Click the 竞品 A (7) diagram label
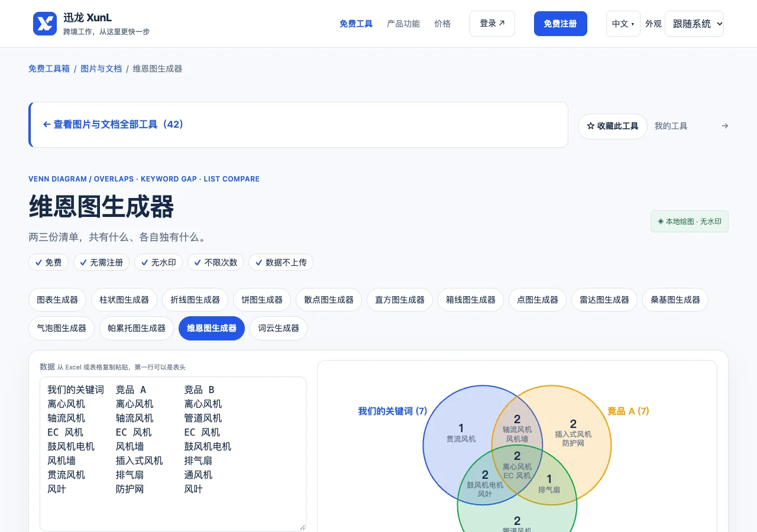This screenshot has height=532, width=757. click(x=628, y=411)
